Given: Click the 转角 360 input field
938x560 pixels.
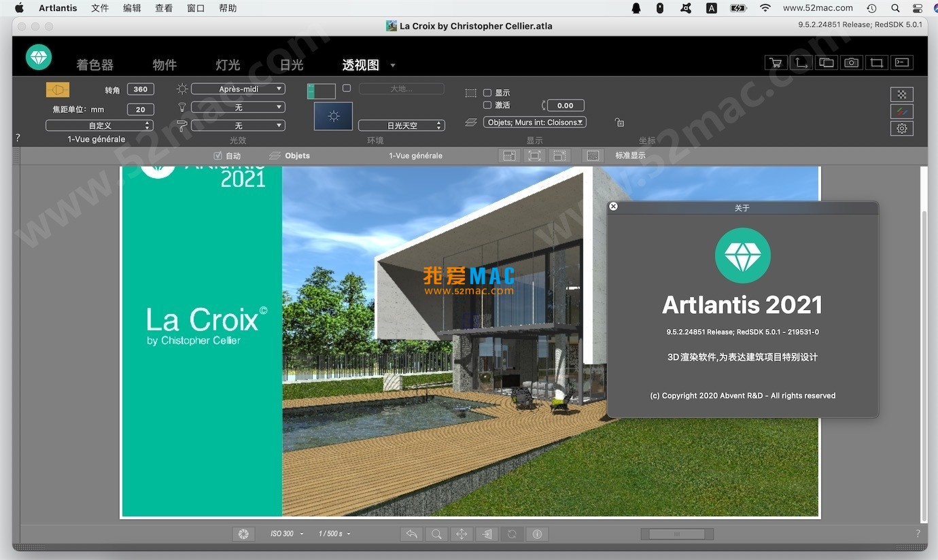Looking at the screenshot, I should 141,89.
